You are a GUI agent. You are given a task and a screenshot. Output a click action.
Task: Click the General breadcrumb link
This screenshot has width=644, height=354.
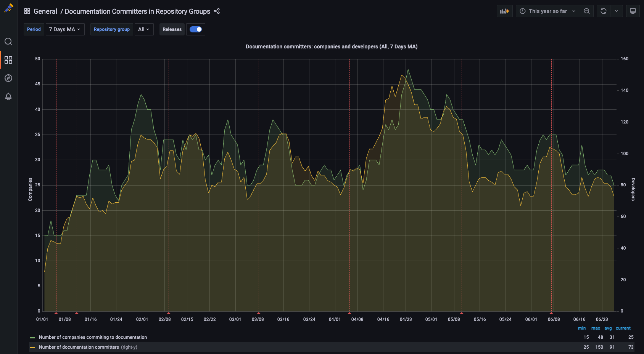tap(45, 11)
